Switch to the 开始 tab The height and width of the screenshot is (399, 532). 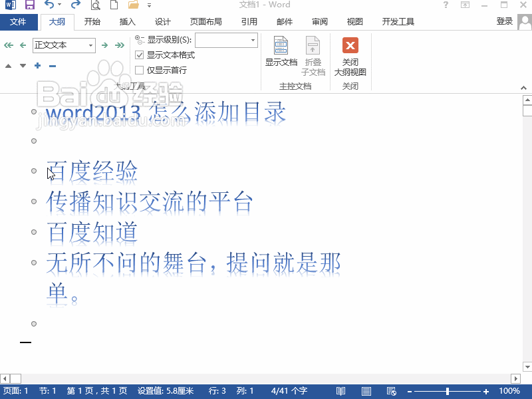tap(92, 22)
